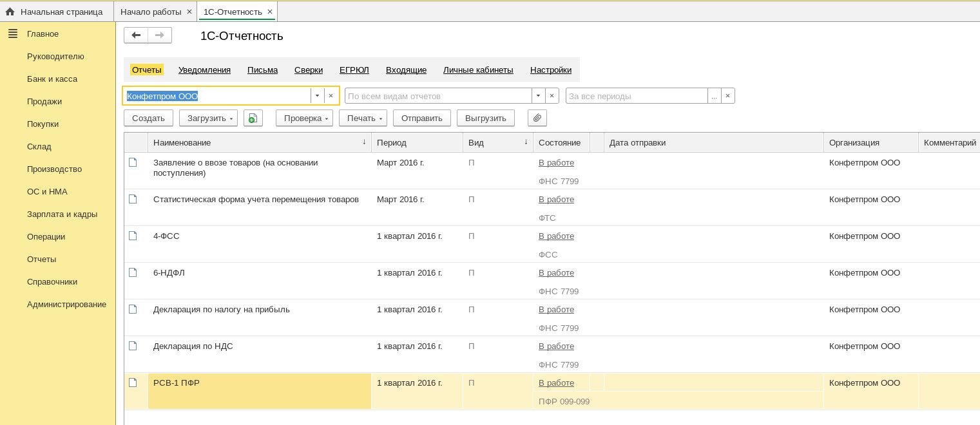The height and width of the screenshot is (425, 980).
Task: Close the 1С-Отчетность tab
Action: pyautogui.click(x=270, y=12)
